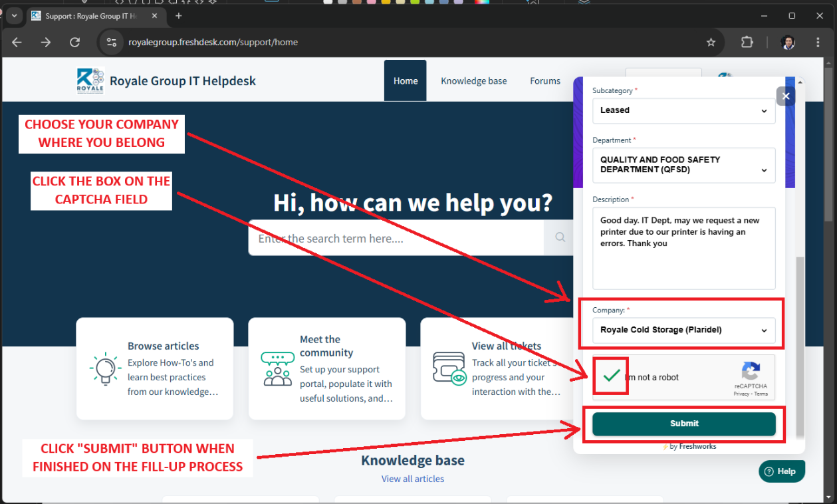Open the Knowledge base menu item
The image size is (837, 504).
(474, 80)
